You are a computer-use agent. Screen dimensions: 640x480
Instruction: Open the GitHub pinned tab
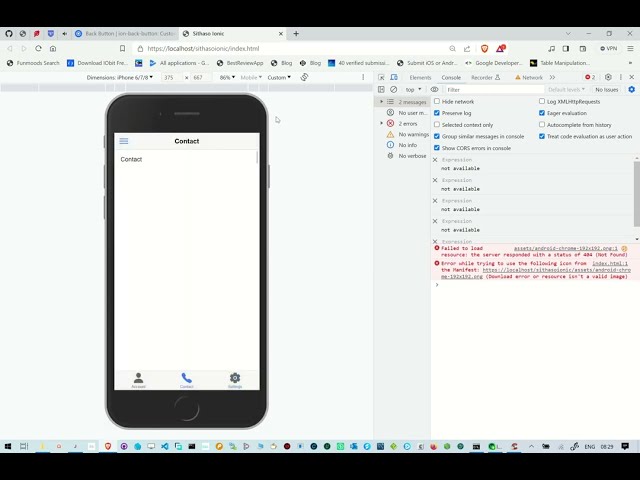pyautogui.click(x=9, y=33)
